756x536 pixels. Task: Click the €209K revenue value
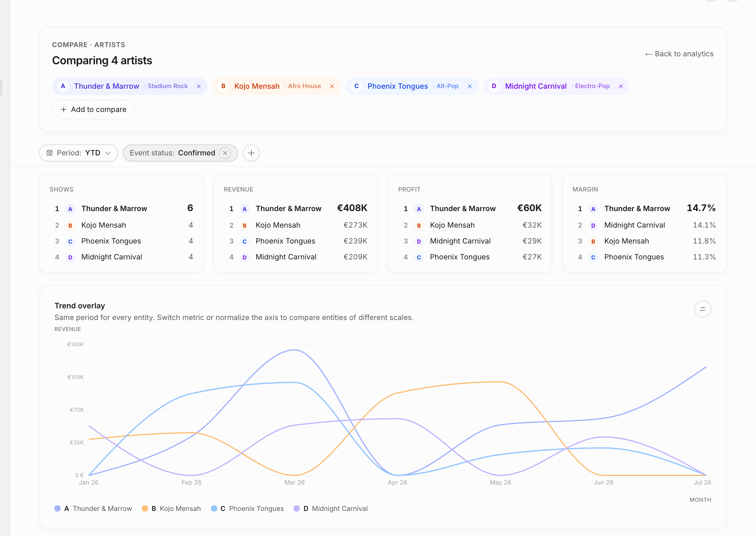355,257
